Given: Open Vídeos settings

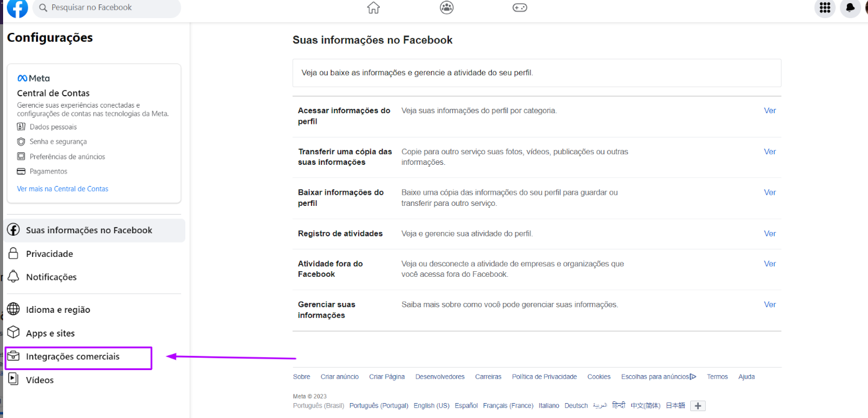Looking at the screenshot, I should [x=95, y=379].
